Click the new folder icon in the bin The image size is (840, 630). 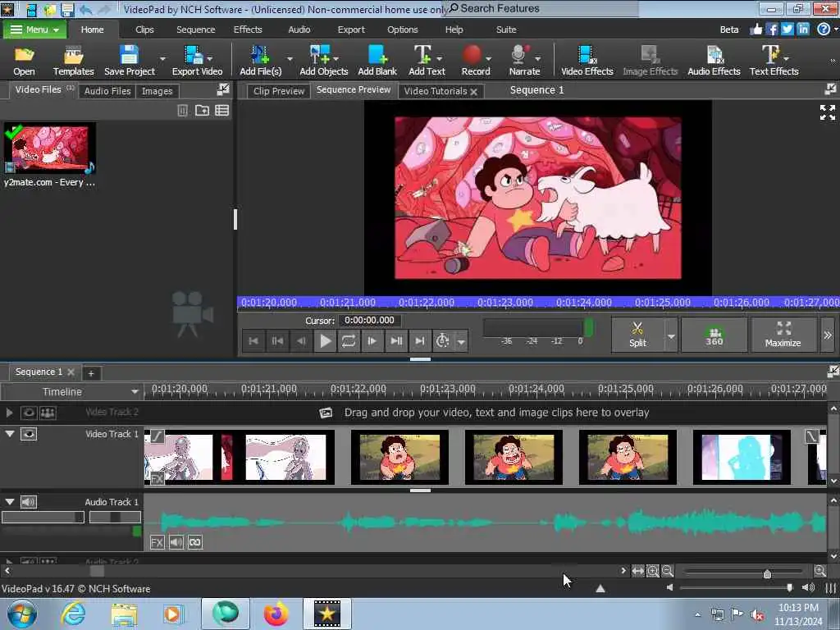pos(202,111)
